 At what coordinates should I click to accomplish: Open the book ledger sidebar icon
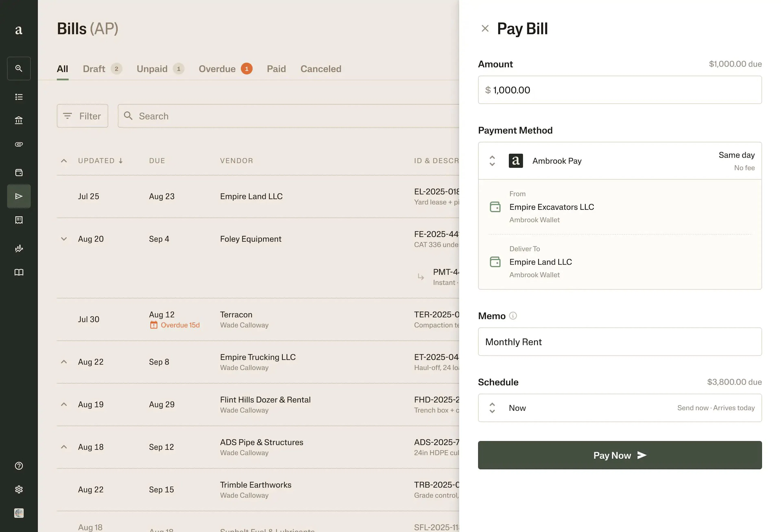(x=19, y=272)
